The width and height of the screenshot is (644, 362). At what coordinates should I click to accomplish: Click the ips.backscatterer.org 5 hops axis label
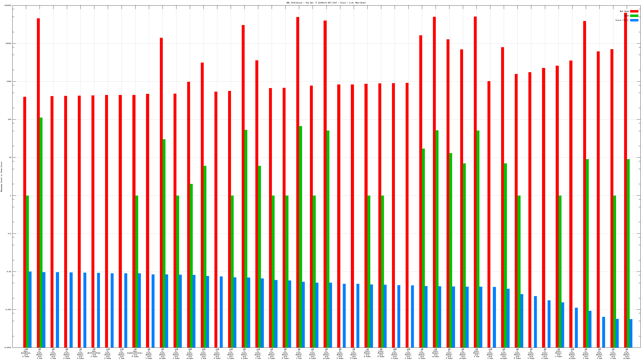(135, 353)
